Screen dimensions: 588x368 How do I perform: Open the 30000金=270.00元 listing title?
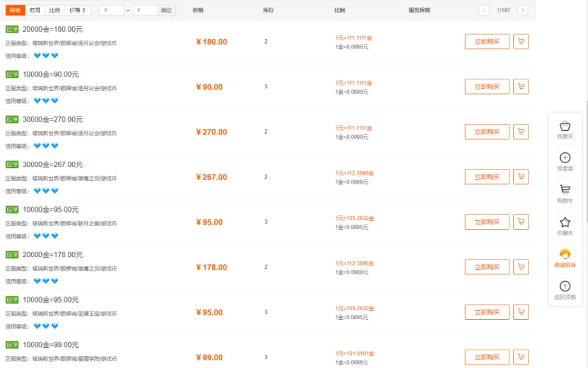53,119
